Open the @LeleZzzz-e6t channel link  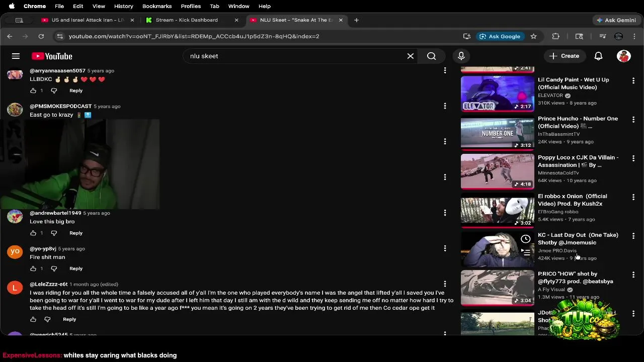[x=48, y=284]
